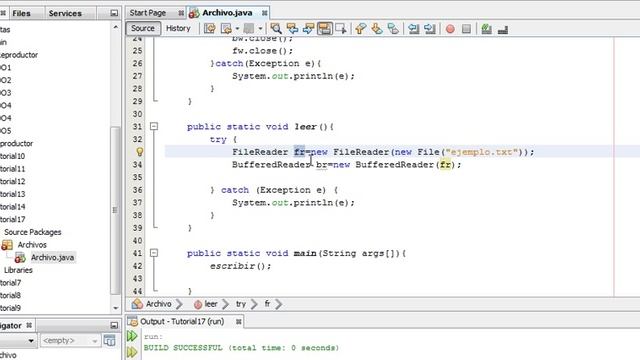Click line number 36 in gutter

click(x=138, y=190)
